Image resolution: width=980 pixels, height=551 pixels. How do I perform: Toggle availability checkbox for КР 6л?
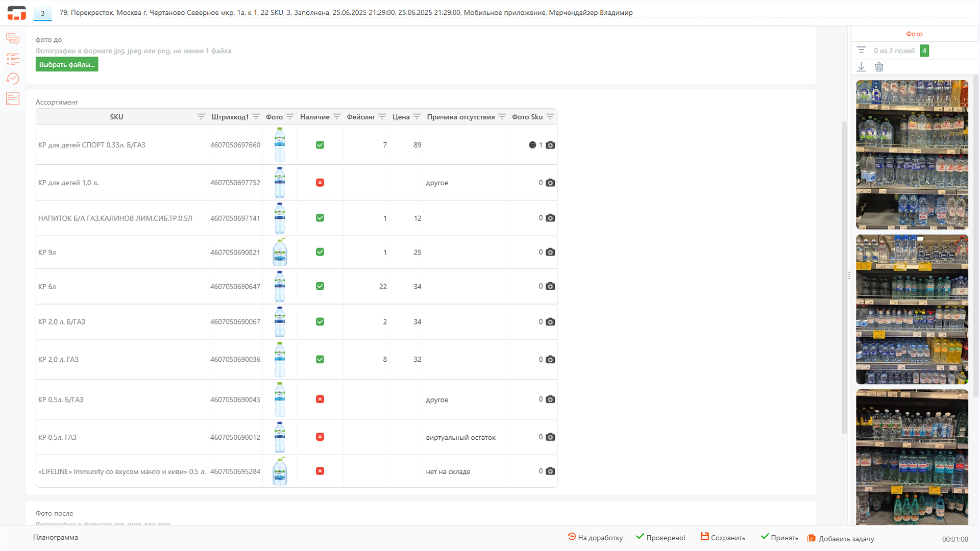pos(320,286)
